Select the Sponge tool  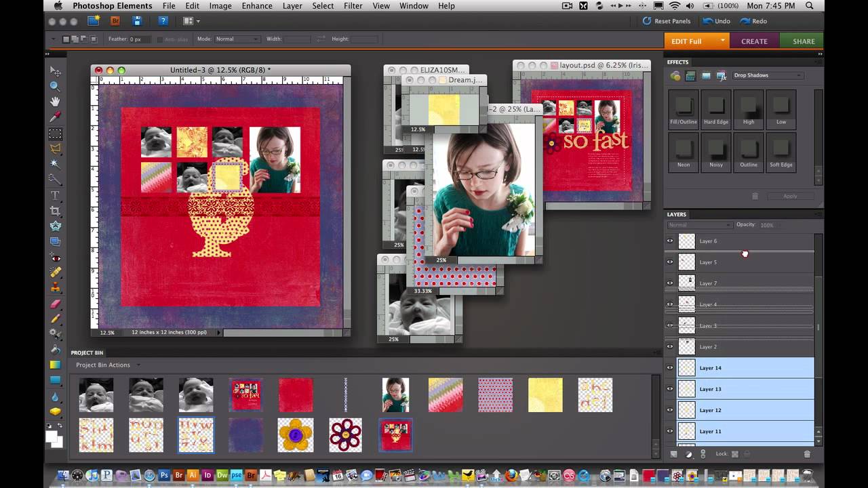pyautogui.click(x=56, y=412)
